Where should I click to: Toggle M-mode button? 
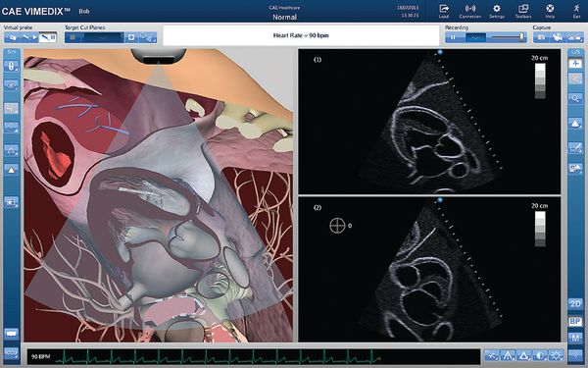click(x=575, y=339)
